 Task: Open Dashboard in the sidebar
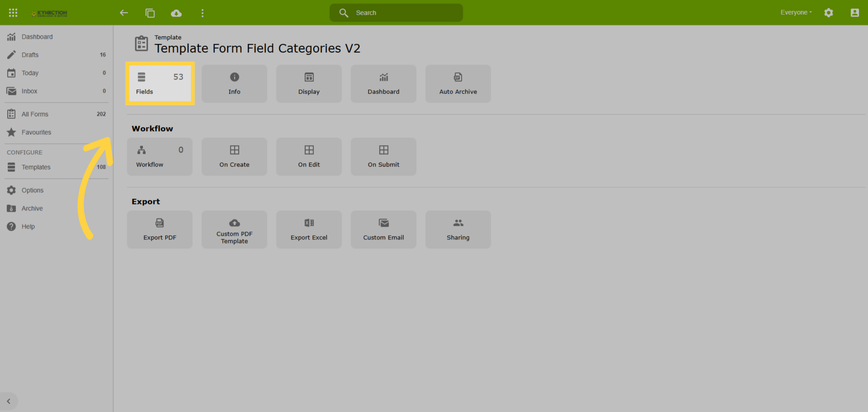(56, 37)
